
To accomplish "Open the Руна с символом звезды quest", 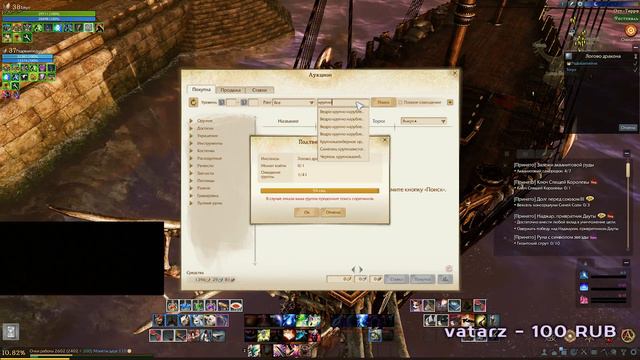I will (x=551, y=237).
